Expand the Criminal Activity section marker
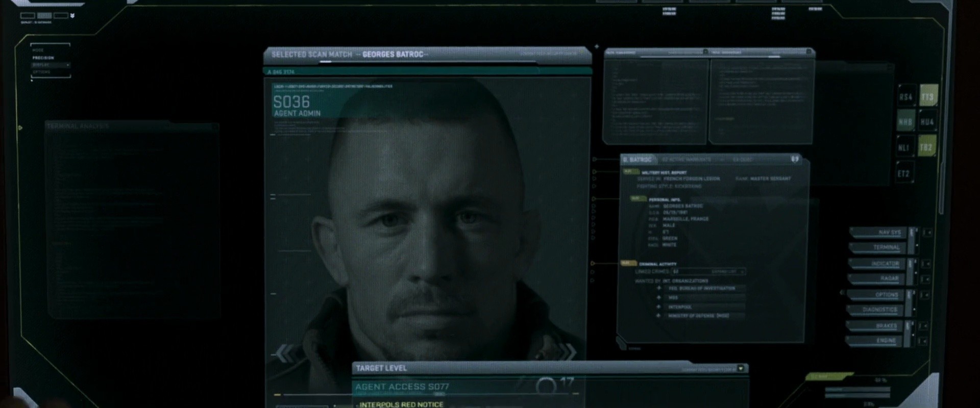This screenshot has height=408, width=980. pos(593,263)
